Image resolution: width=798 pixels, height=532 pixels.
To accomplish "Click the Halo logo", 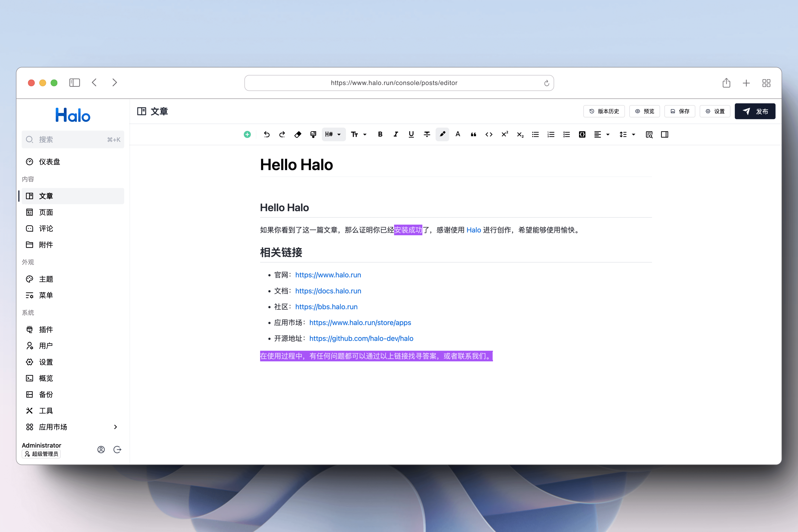I will coord(73,115).
